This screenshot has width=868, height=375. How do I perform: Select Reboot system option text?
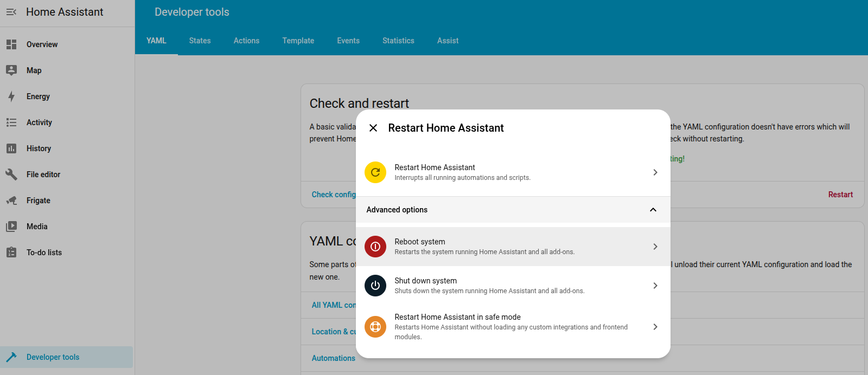(x=420, y=242)
